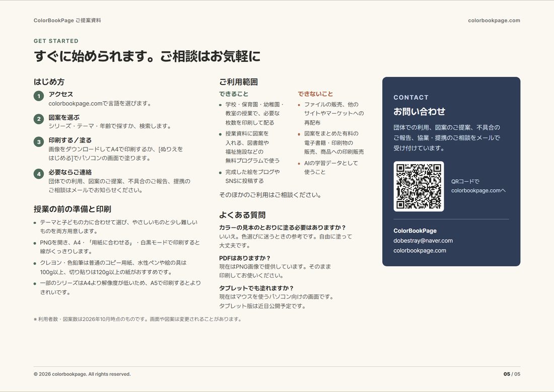
Task: Click the step 3 numbered circle
Action: point(39,141)
